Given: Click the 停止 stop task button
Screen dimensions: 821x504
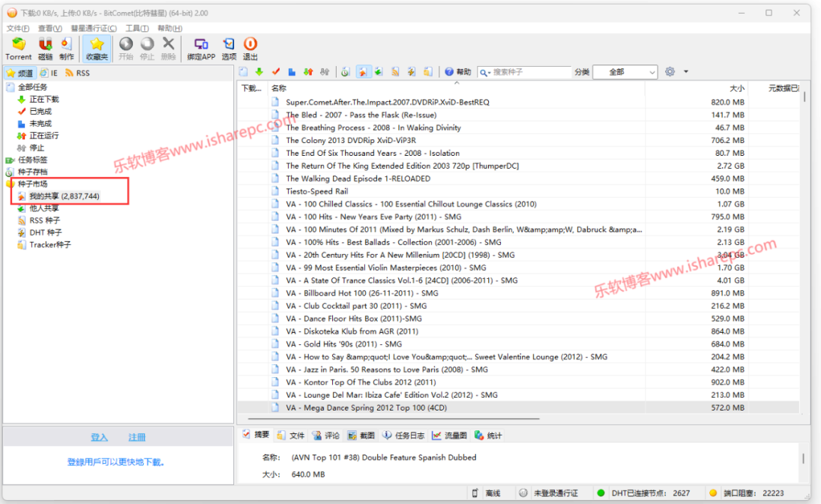Looking at the screenshot, I should point(147,49).
